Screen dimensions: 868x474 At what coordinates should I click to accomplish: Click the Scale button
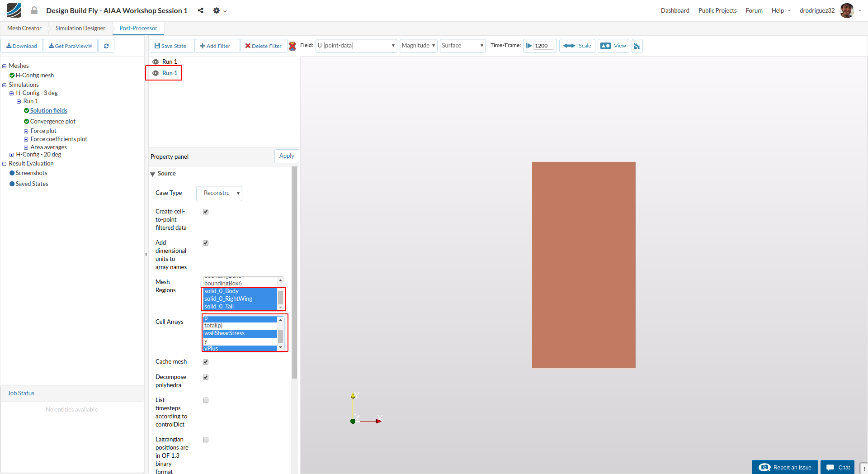click(577, 46)
